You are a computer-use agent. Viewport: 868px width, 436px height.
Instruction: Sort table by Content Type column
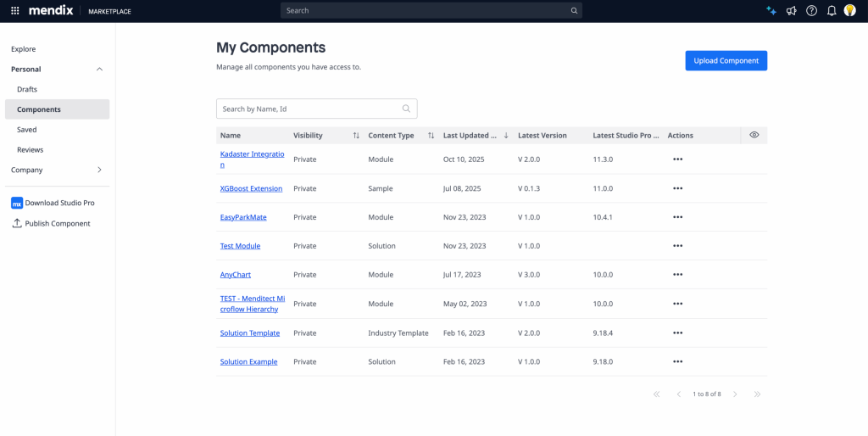[x=431, y=136]
